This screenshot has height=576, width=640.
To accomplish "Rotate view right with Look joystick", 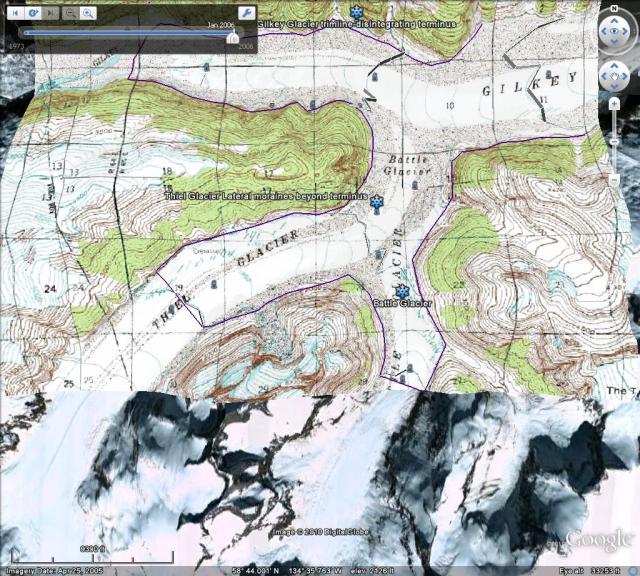I will [x=627, y=32].
